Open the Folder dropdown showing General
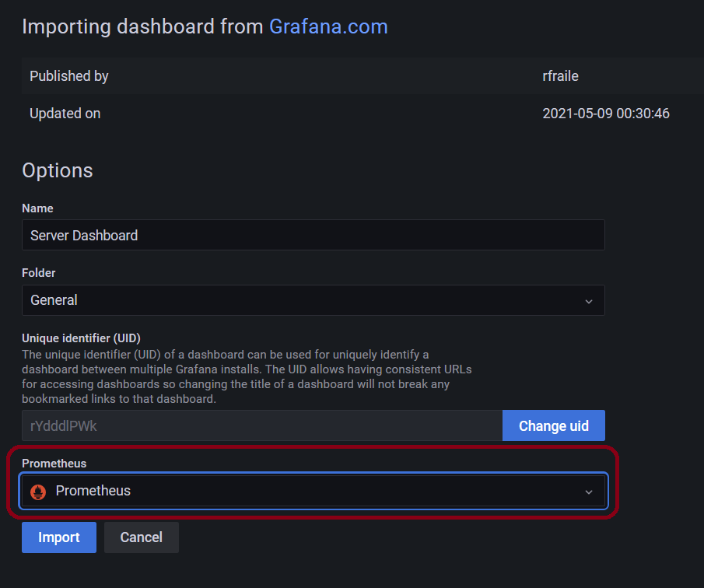 (x=313, y=300)
